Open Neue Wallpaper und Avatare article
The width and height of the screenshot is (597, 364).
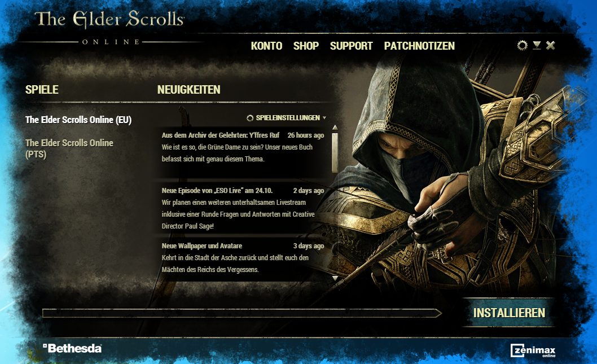(x=243, y=258)
